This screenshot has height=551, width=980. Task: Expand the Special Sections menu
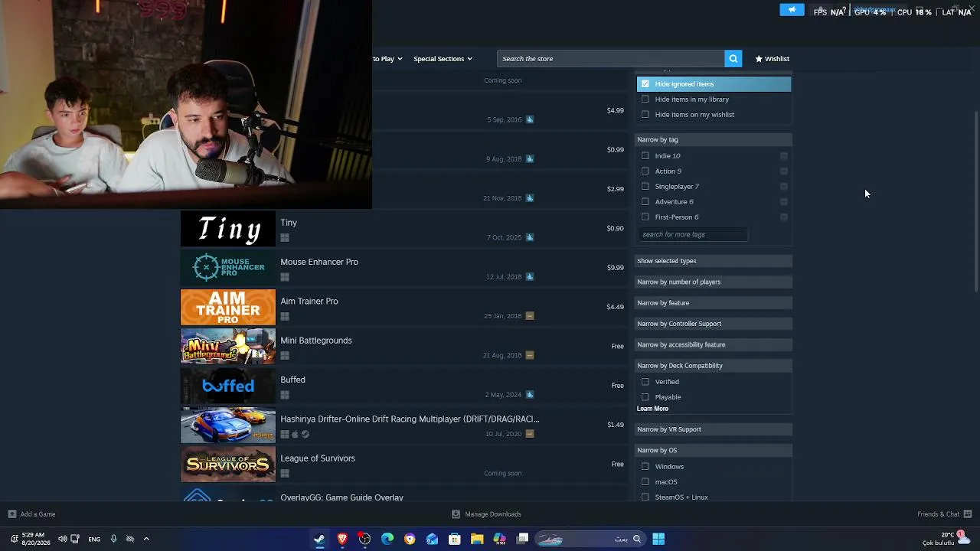443,59
